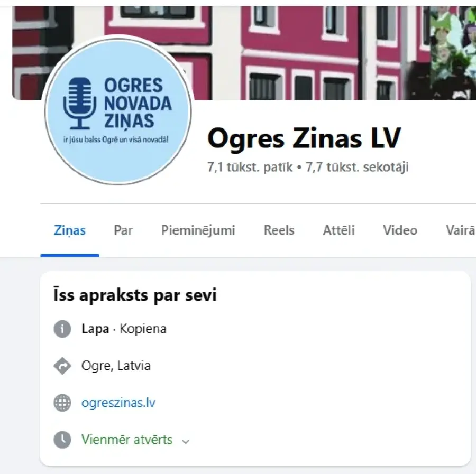Click the 7,7 tūkst. sekotāji followers count
This screenshot has height=474, width=476.
click(x=358, y=167)
